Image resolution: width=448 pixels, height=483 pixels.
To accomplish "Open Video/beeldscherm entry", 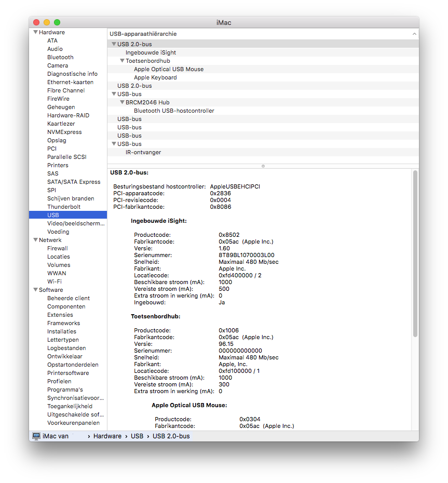I will (76, 224).
